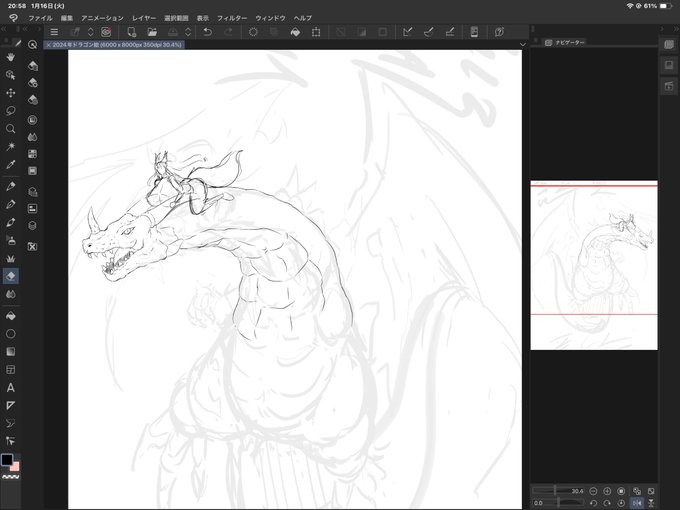This screenshot has width=680, height=510.
Task: Zoom in using the navigator plus
Action: click(607, 491)
